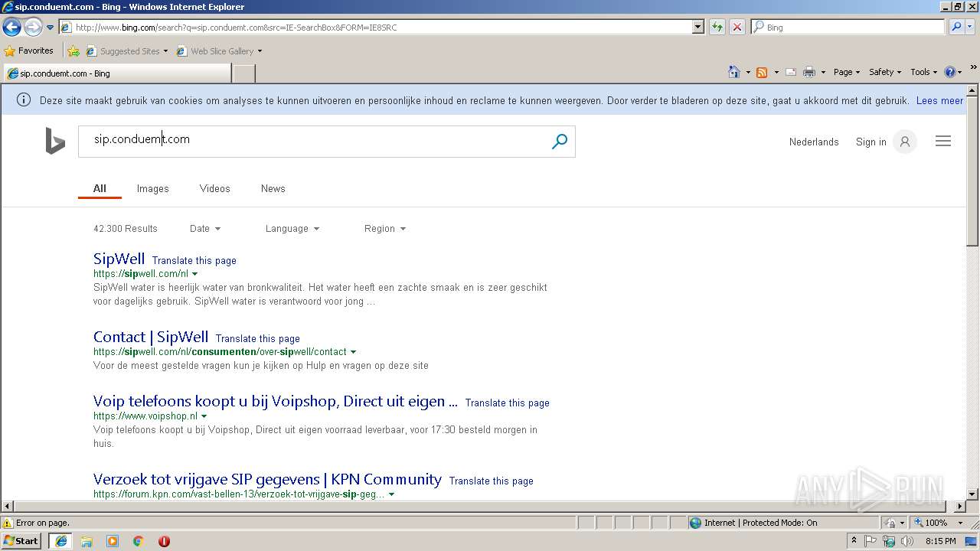The width and height of the screenshot is (980, 551).
Task: Click red Opera-like taskbar icon
Action: pyautogui.click(x=164, y=541)
